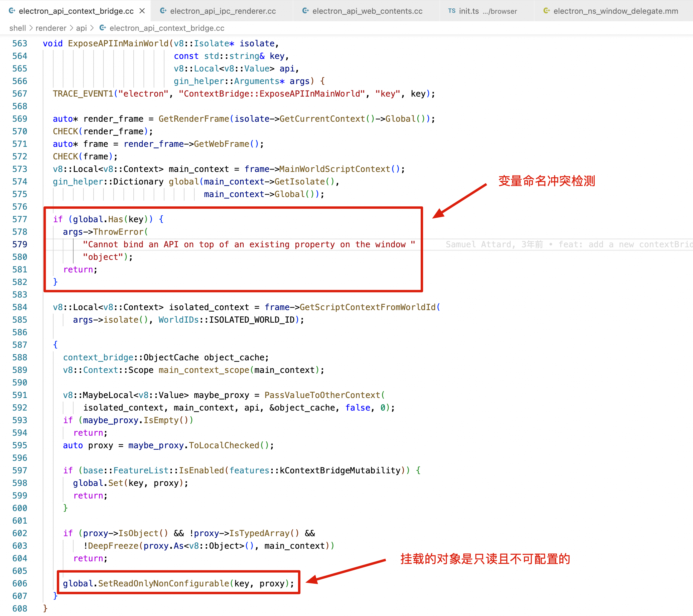This screenshot has height=616, width=693.
Task: Switch to electron_api_ipc_renderer.cc tab
Action: tap(223, 11)
